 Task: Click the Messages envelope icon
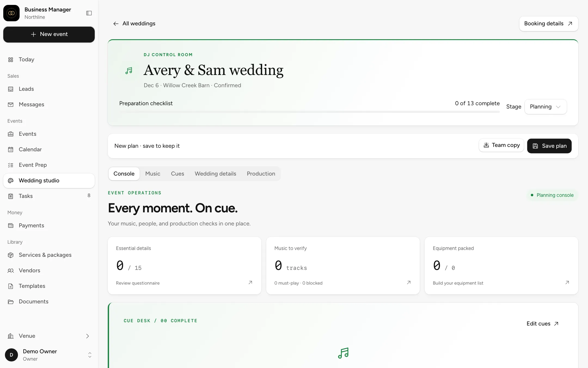pos(11,105)
